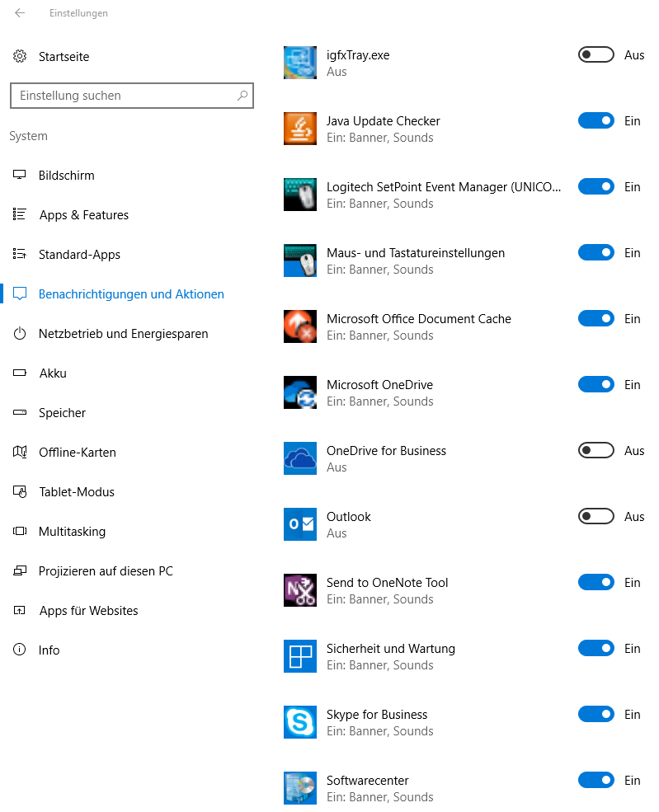Click the OneDrive for Business cloud icon
Screen dimensions: 659x812
point(300,458)
